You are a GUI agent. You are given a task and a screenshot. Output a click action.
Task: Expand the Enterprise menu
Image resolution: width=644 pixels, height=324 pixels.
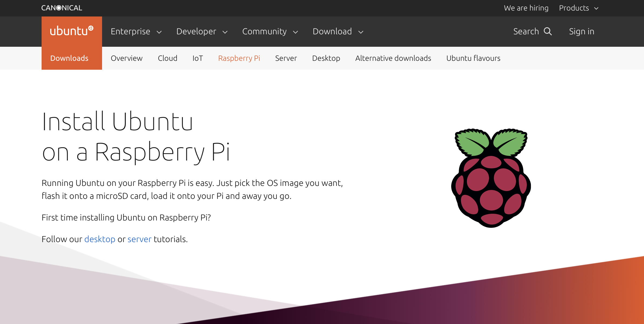tap(136, 32)
